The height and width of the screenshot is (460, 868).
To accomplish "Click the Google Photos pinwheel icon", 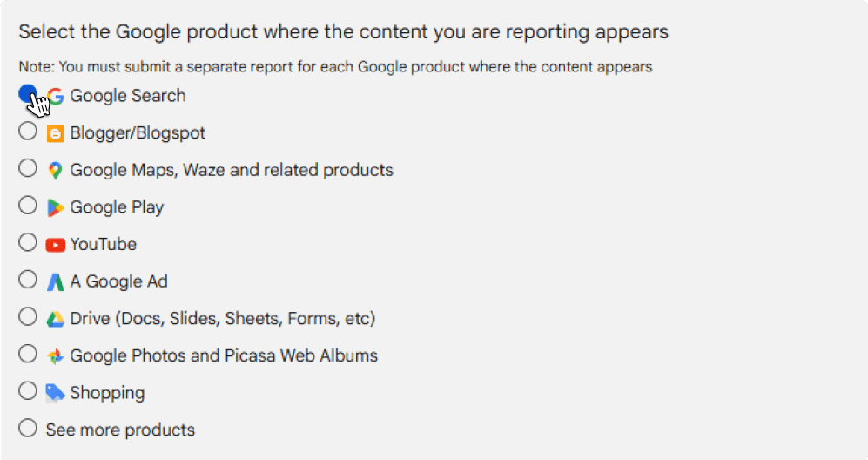I will [x=56, y=356].
